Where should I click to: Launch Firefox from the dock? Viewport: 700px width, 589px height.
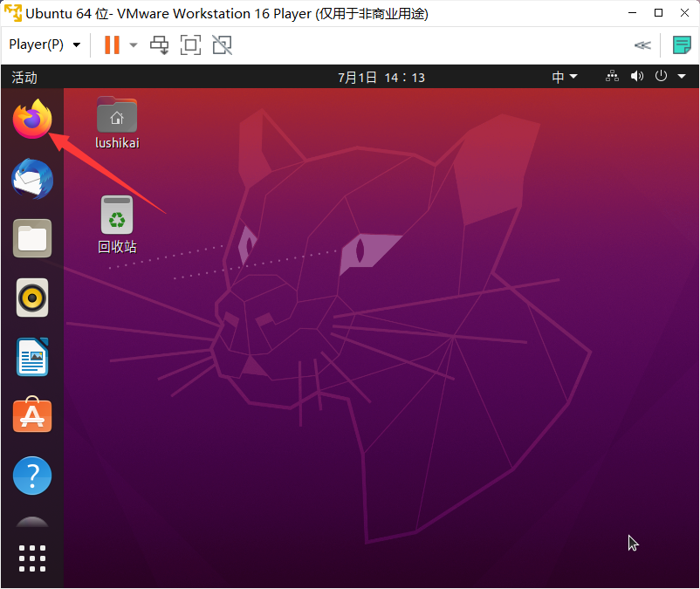(32, 120)
